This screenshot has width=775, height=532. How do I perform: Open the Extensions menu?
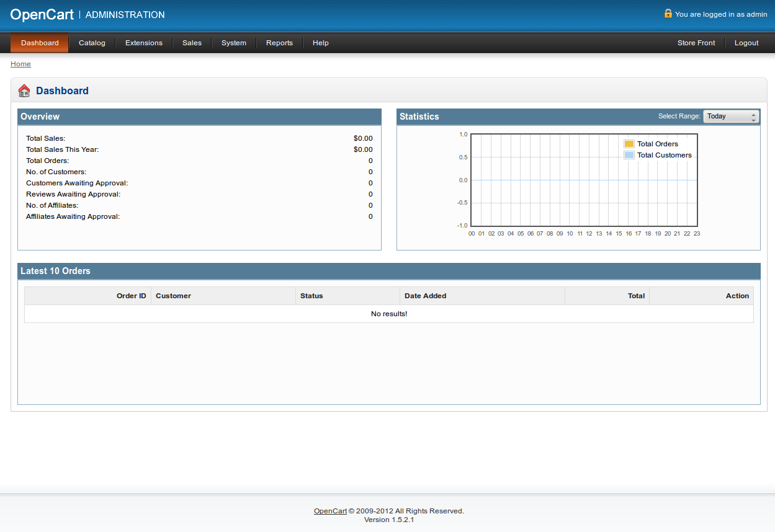click(x=143, y=43)
